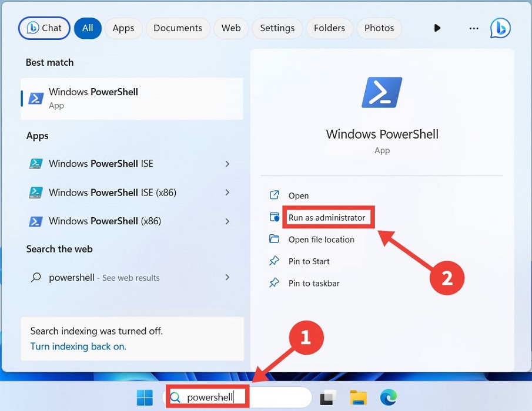532x411 pixels.
Task: Click inside the powershell search field
Action: 212,396
